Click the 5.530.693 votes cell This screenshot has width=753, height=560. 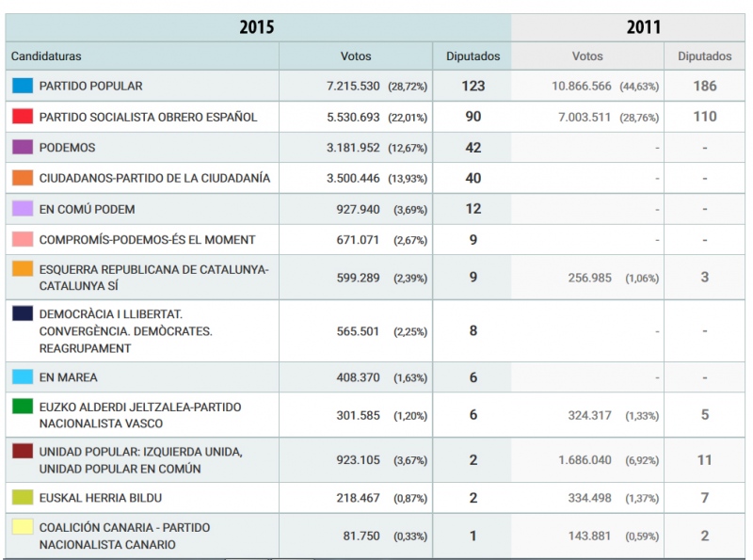pos(353,118)
